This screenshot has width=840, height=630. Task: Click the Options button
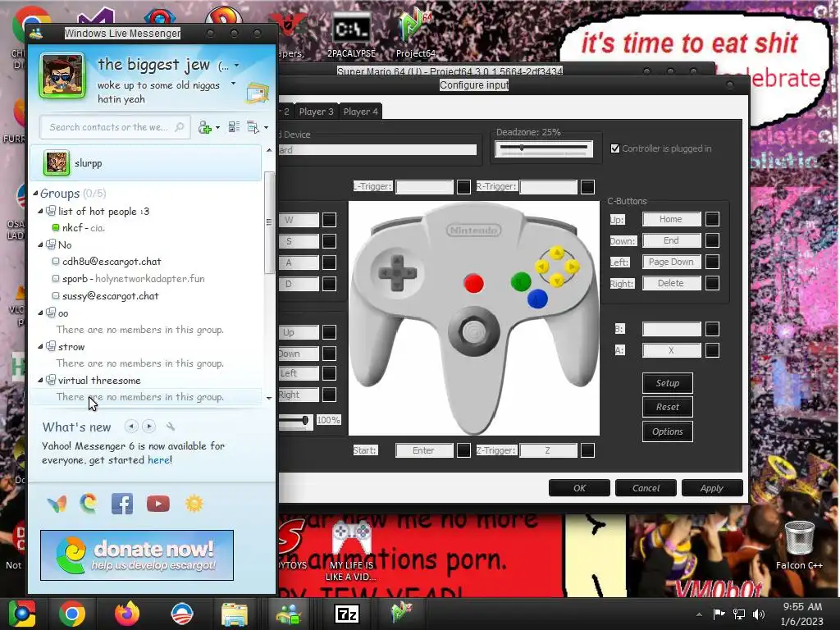click(x=668, y=431)
